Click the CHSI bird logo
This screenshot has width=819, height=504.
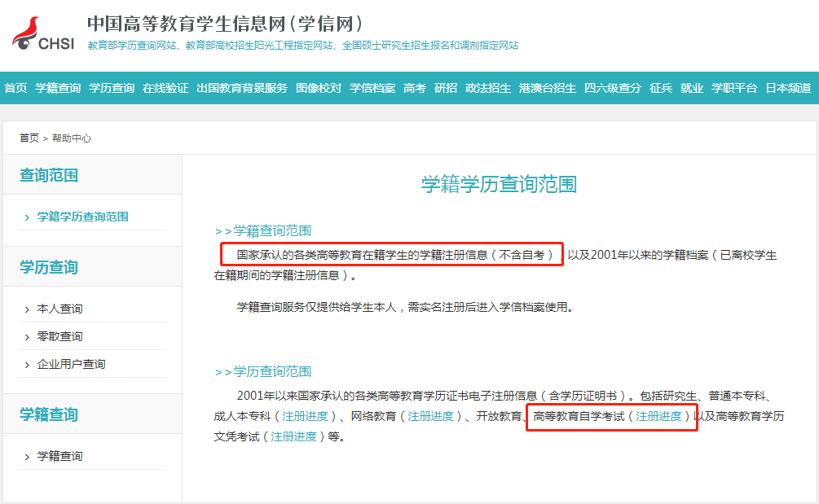[x=43, y=34]
